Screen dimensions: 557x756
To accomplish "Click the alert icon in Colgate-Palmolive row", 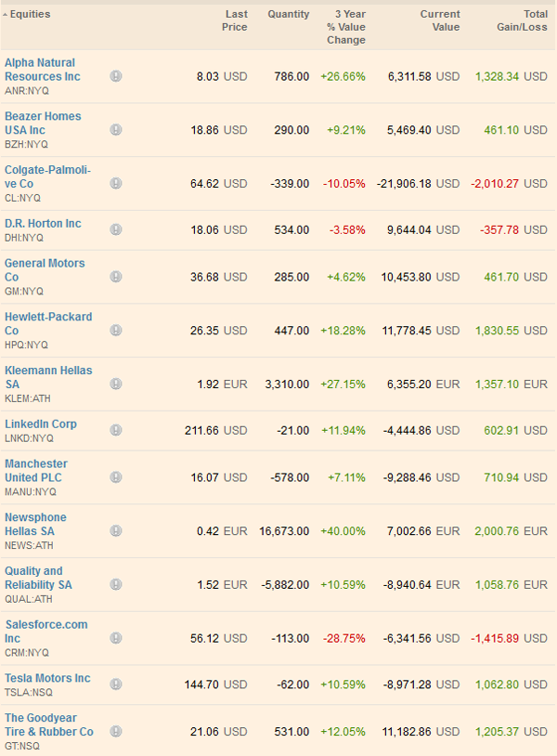I will pos(116,183).
